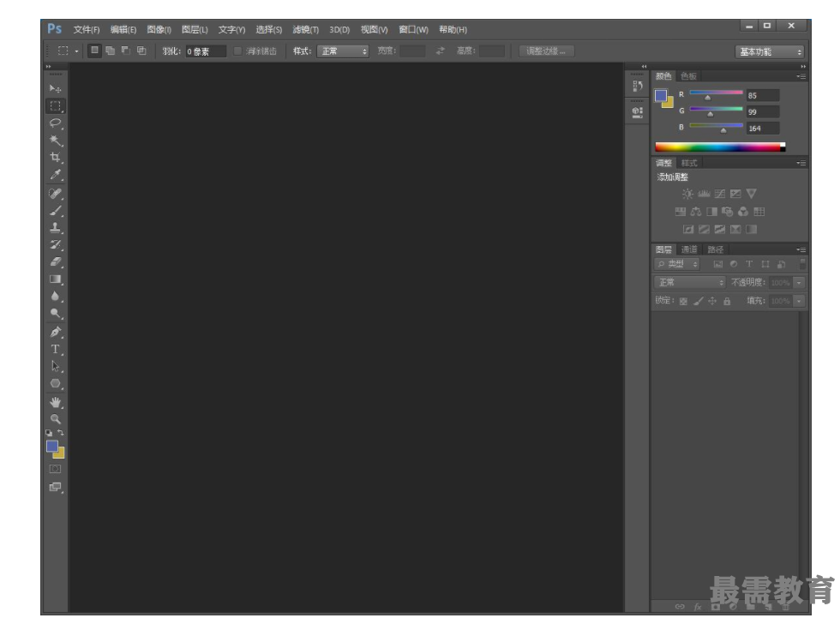Select the Move tool
The height and width of the screenshot is (624, 840).
pos(55,88)
